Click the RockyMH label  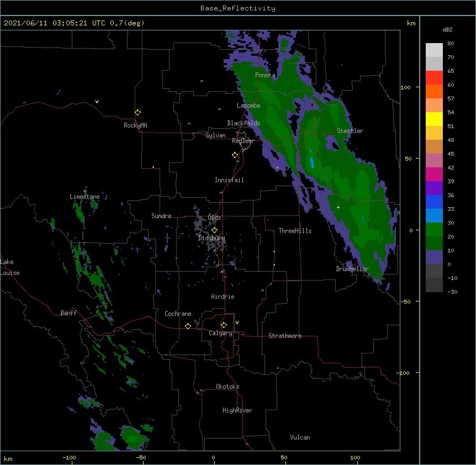pos(135,125)
